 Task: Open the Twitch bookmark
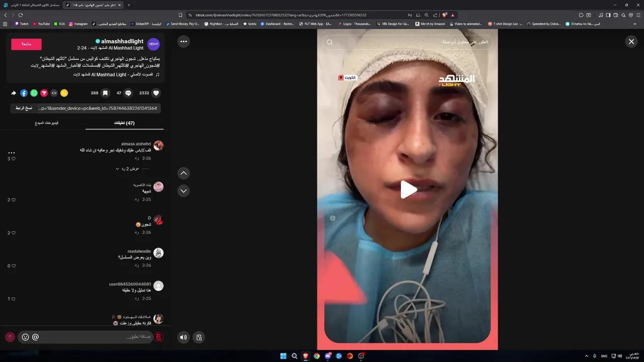point(22,24)
